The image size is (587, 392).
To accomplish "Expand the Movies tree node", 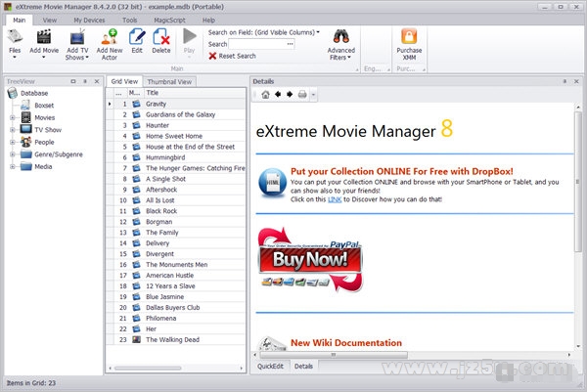I will [x=13, y=118].
